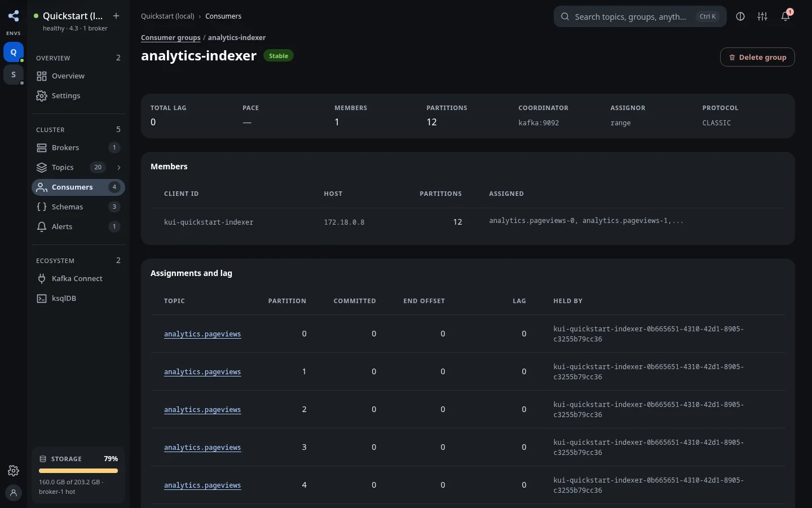Open Kafka Connect page
The height and width of the screenshot is (508, 812).
(x=78, y=279)
